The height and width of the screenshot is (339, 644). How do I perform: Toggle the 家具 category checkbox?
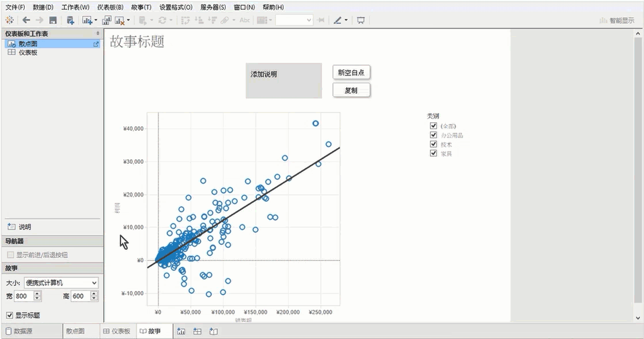click(x=434, y=154)
